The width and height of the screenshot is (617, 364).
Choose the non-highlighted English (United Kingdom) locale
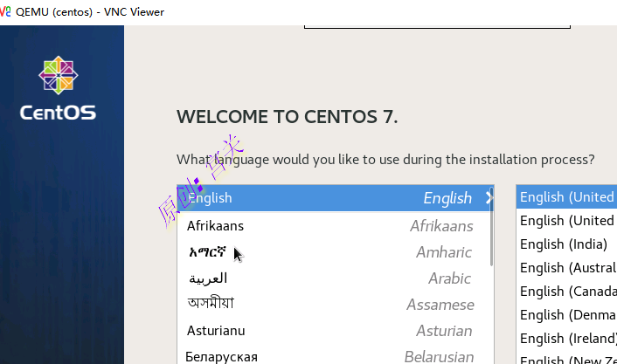(566, 221)
